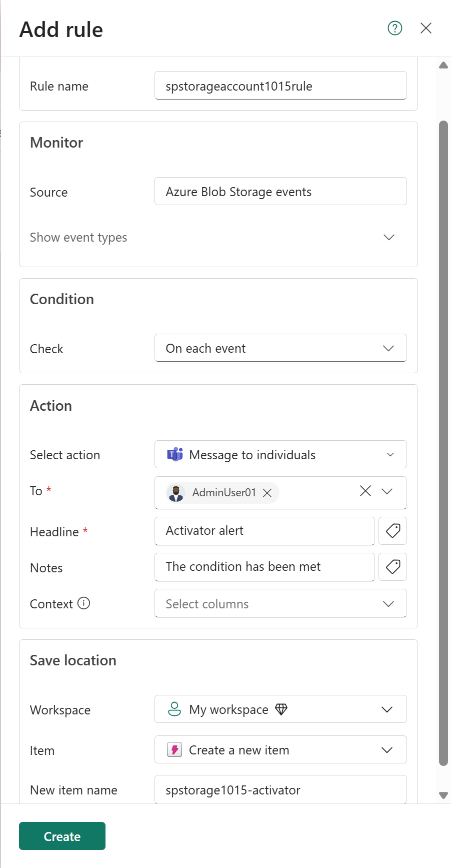Open the Workspace dropdown

coord(280,709)
